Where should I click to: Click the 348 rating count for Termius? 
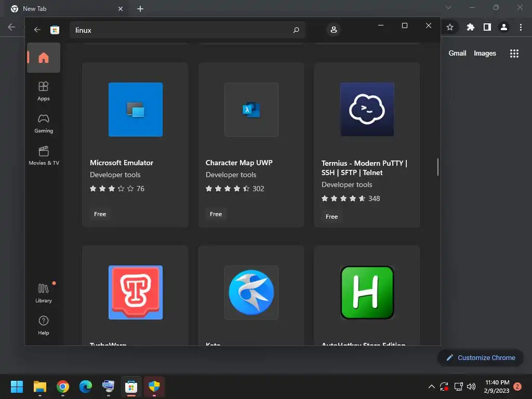(x=374, y=198)
